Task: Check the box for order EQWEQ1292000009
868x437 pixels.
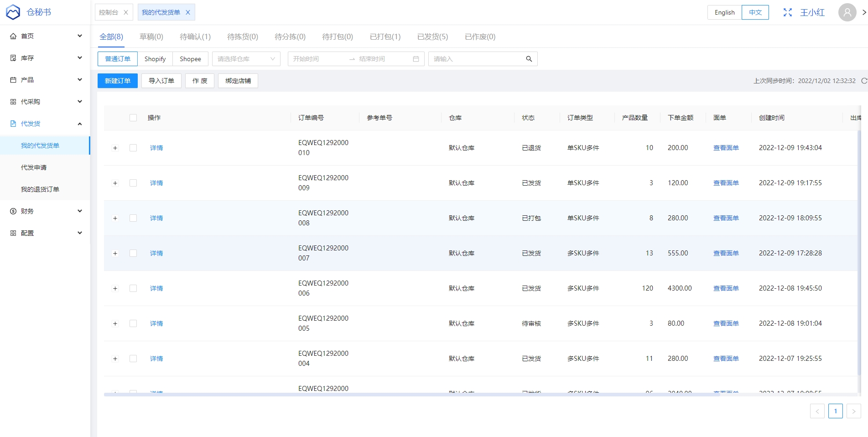Action: click(x=133, y=183)
